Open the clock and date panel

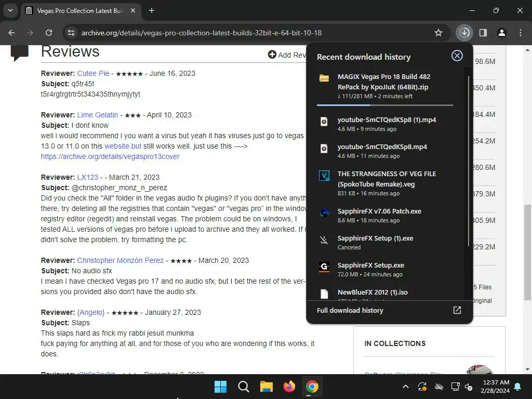(495, 387)
